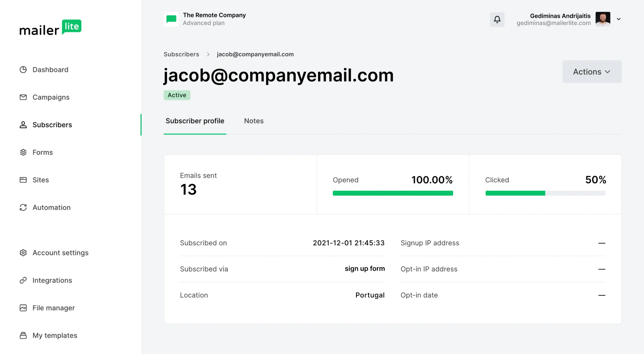Open the Forms section
This screenshot has height=354, width=644.
42,152
